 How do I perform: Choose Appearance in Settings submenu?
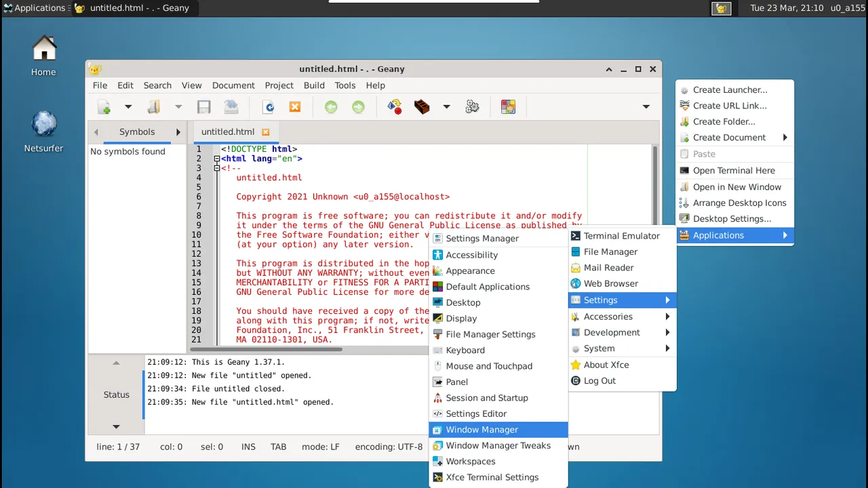(498, 270)
